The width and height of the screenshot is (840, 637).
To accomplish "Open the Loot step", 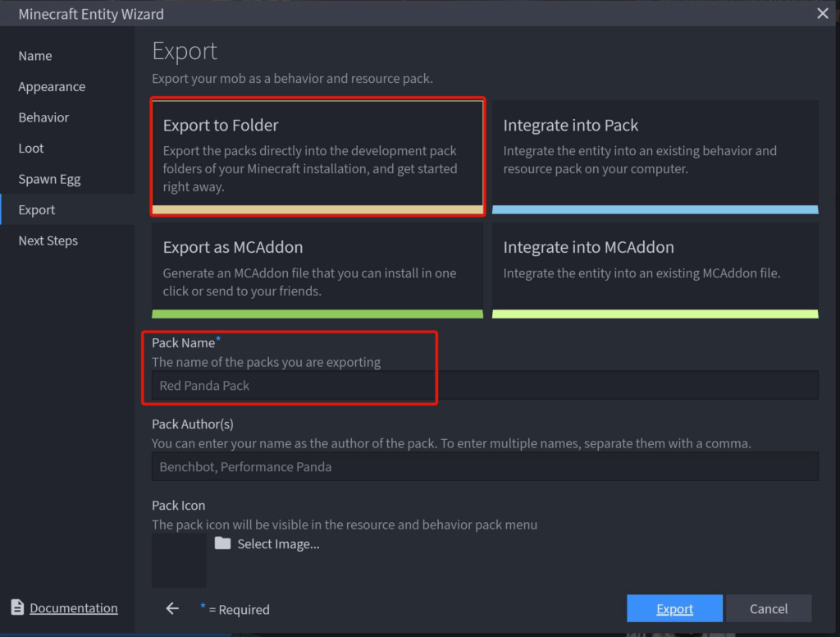I will point(31,149).
